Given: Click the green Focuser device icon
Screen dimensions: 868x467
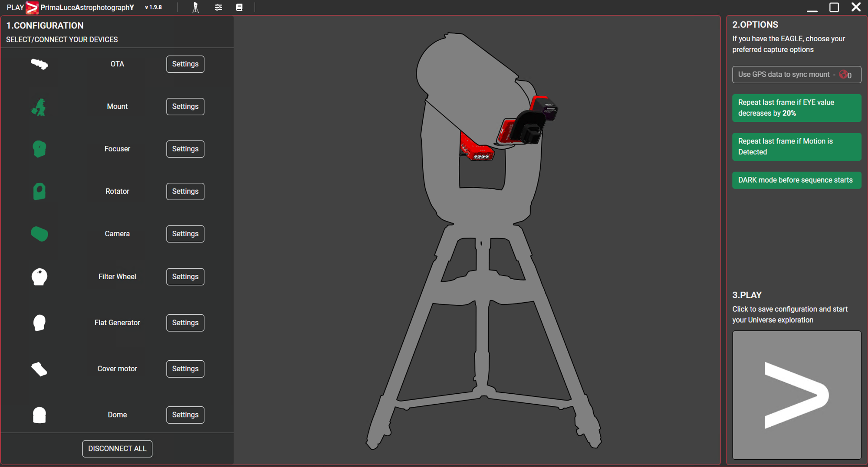Looking at the screenshot, I should pos(39,149).
